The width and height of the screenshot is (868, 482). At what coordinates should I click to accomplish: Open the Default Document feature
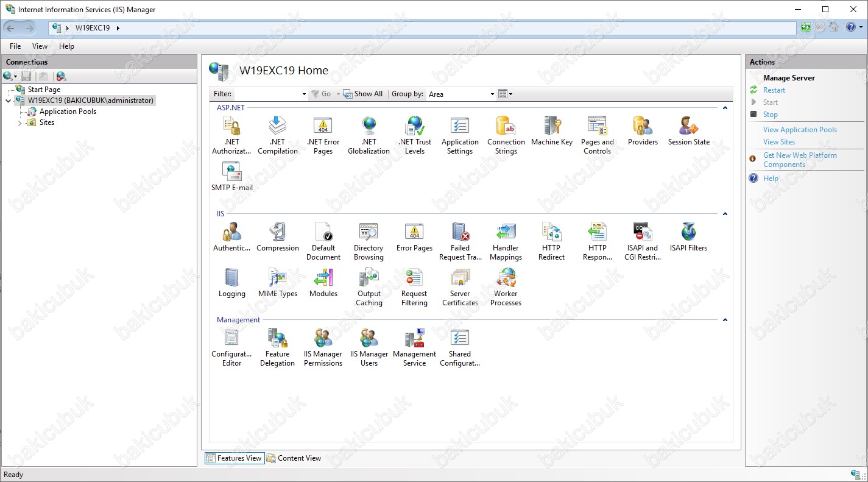point(323,241)
